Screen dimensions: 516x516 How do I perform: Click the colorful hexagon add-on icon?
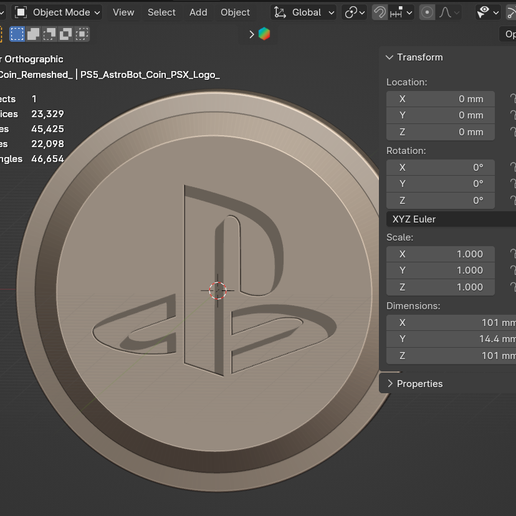point(264,34)
